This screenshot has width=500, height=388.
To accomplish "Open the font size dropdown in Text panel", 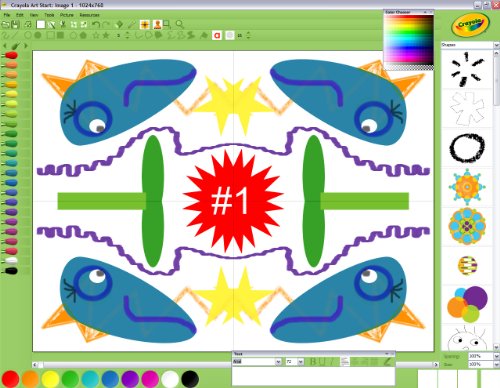I will (300, 362).
